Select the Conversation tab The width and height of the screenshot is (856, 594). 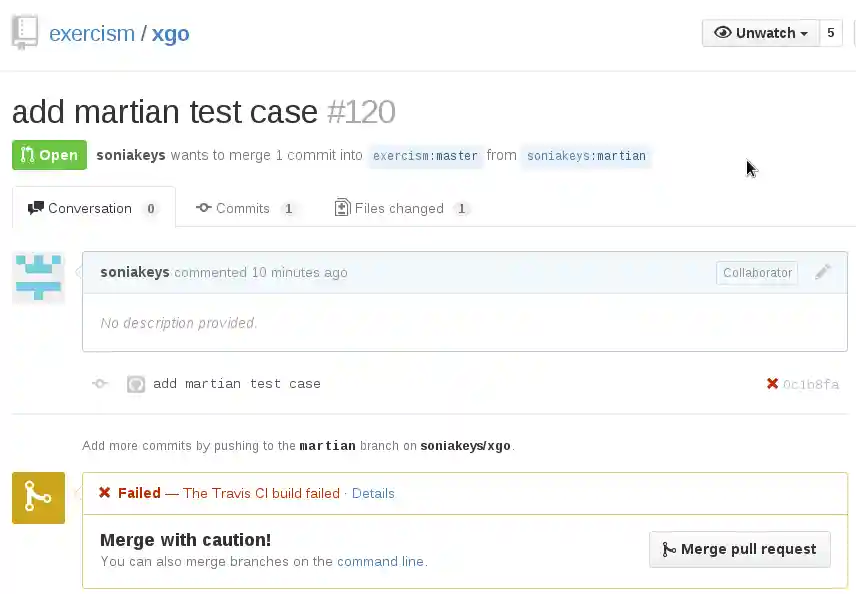click(90, 208)
